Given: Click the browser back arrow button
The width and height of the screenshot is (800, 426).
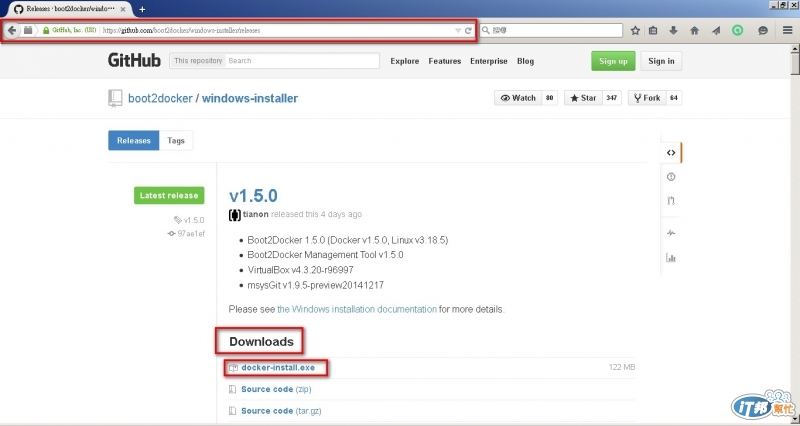Looking at the screenshot, I should [12, 30].
